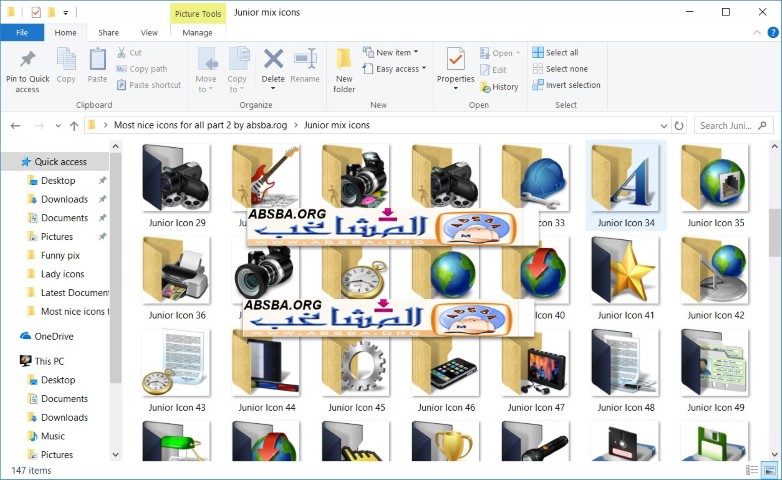Image resolution: width=782 pixels, height=480 pixels.
Task: Click Junior mix icons breadcrumb
Action: tap(337, 125)
